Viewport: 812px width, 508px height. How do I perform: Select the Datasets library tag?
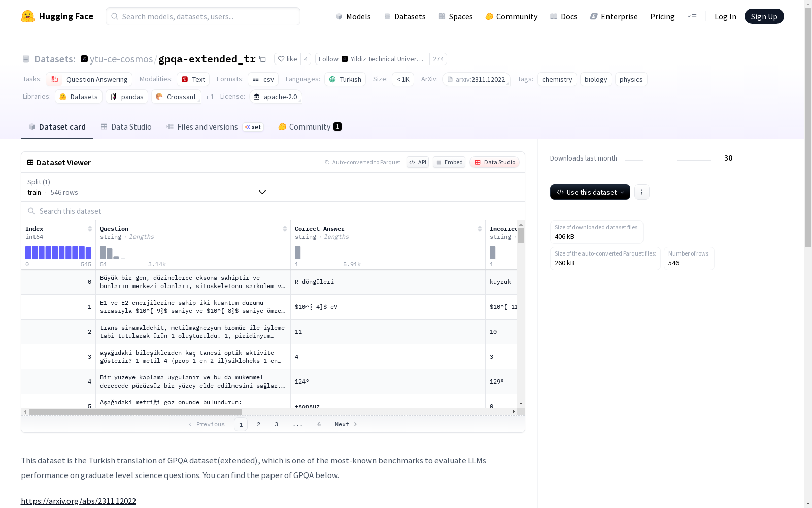79,97
